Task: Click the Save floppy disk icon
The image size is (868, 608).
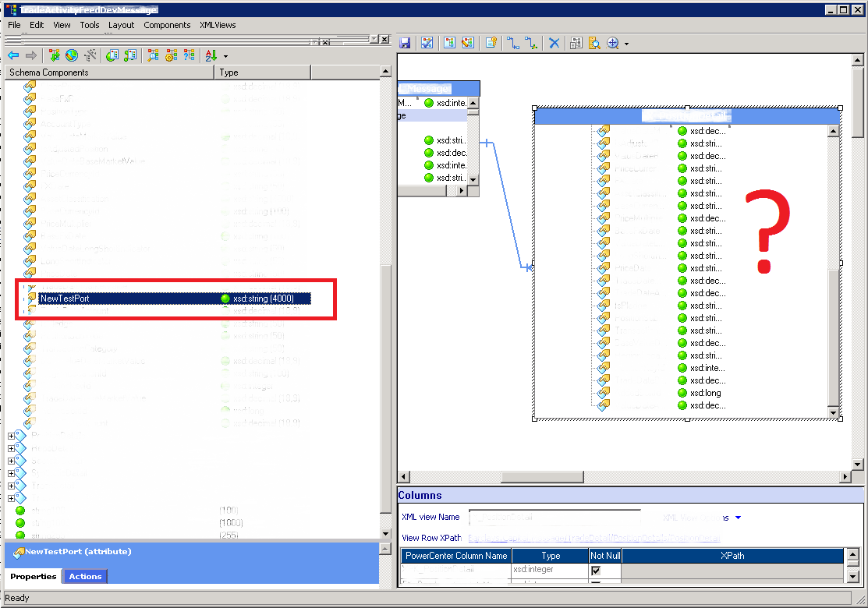Action: click(x=404, y=43)
